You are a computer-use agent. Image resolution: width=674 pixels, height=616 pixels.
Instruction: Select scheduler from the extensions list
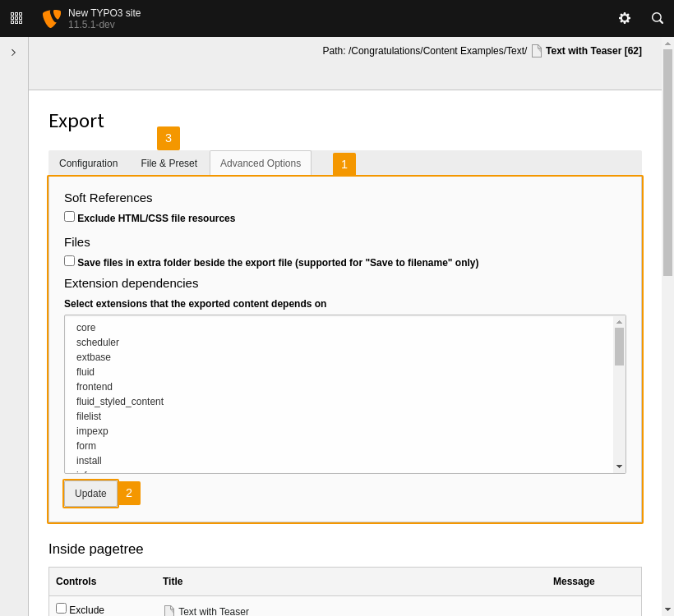[x=97, y=342]
